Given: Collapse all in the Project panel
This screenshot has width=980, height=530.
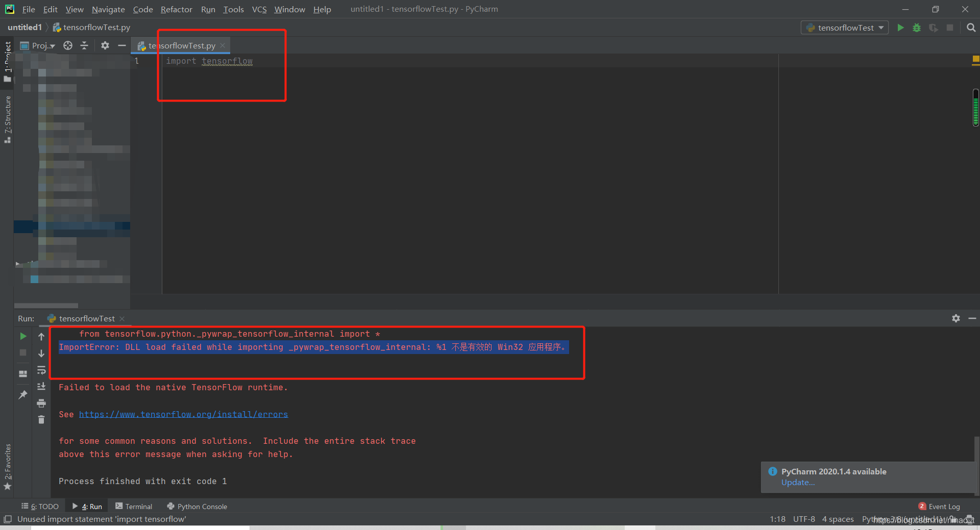Looking at the screenshot, I should pos(84,45).
